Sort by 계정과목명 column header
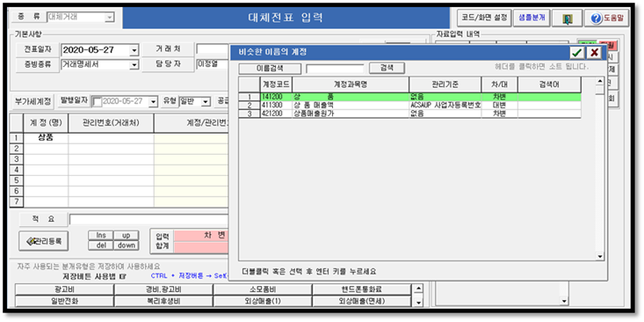This screenshot has height=322, width=644. pos(351,84)
